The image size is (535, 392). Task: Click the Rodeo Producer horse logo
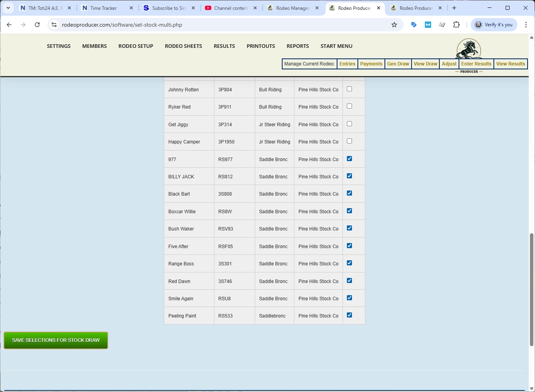pos(469,49)
